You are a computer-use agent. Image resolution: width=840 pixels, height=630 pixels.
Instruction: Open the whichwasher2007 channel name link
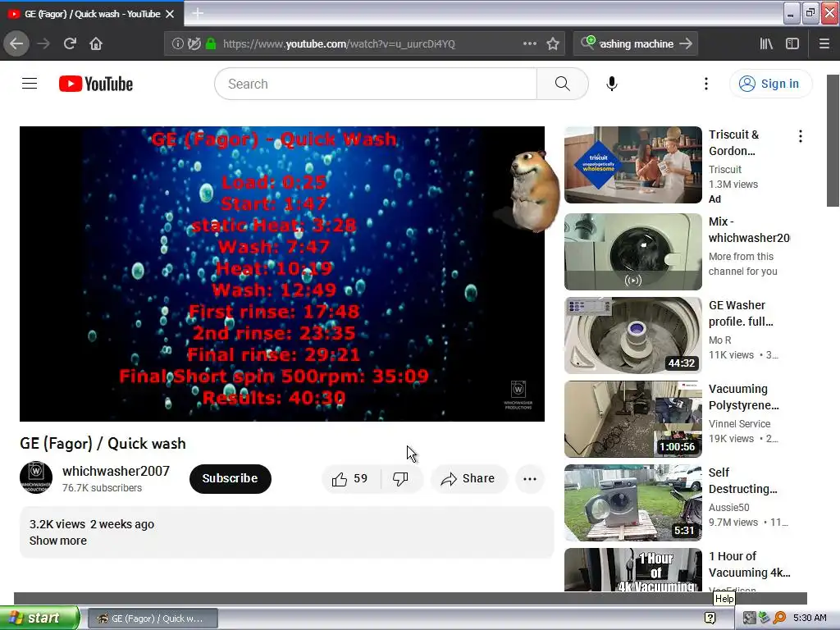(x=116, y=471)
